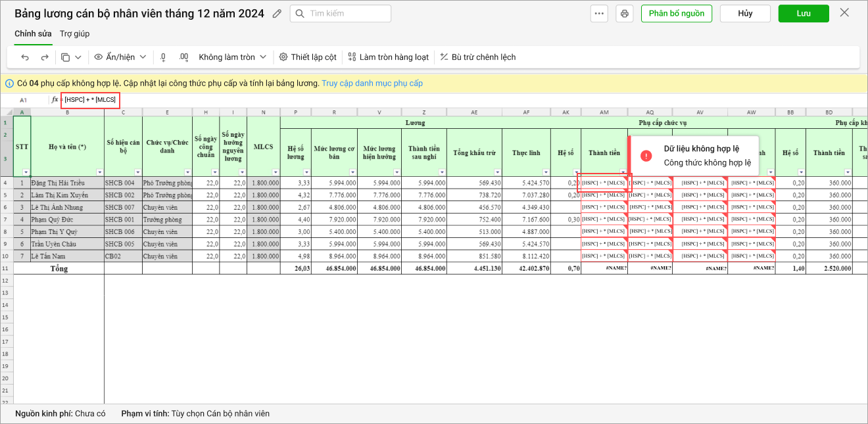This screenshot has width=868, height=424.
Task: Click the green Lưu save button
Action: click(803, 14)
